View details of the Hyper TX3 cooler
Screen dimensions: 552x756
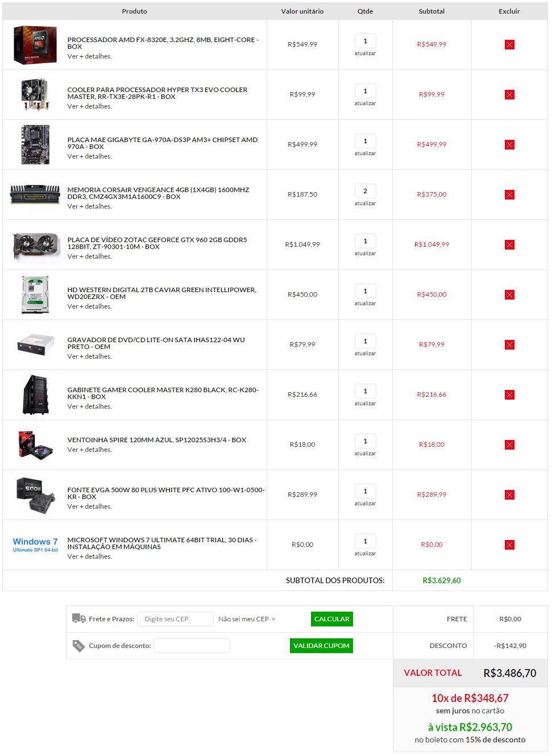coord(89,106)
